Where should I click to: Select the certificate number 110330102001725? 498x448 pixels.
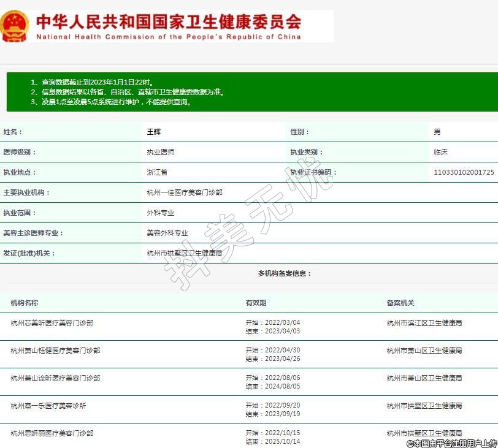pyautogui.click(x=463, y=172)
